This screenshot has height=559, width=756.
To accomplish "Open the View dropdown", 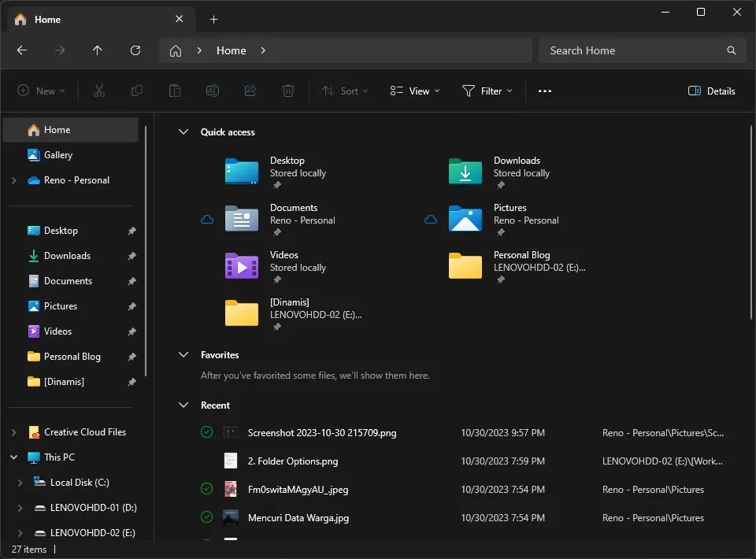I will [414, 91].
